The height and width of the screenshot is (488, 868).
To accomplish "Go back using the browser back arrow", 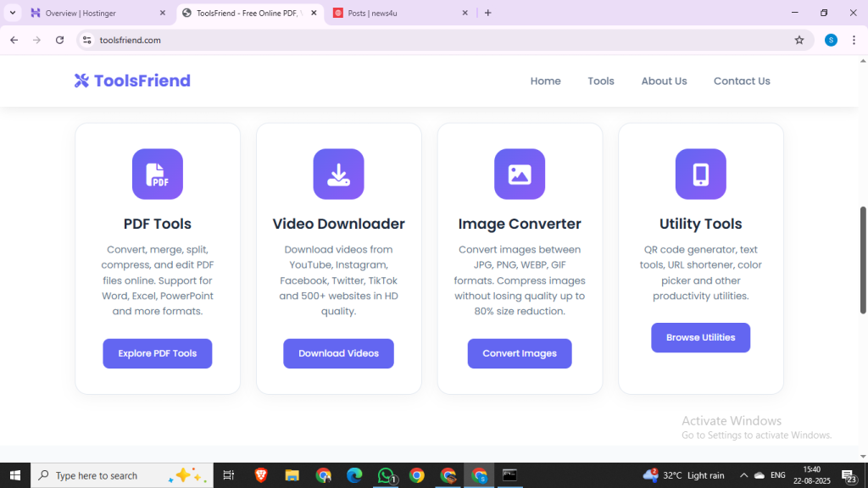I will (14, 40).
